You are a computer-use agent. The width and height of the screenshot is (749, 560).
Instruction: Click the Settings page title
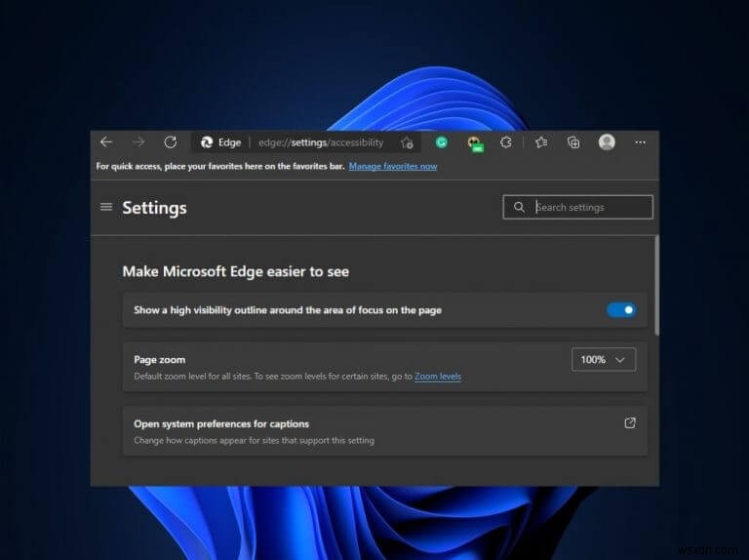pyautogui.click(x=154, y=208)
